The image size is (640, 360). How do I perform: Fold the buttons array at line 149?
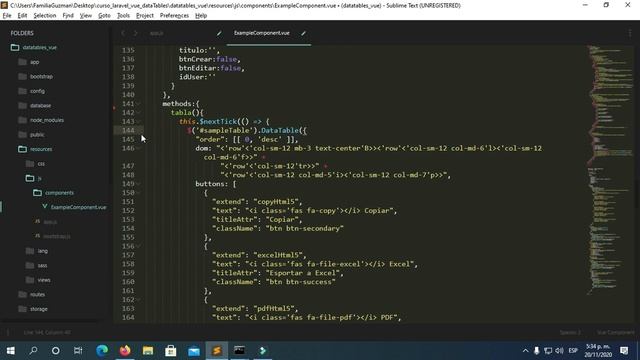tap(139, 184)
